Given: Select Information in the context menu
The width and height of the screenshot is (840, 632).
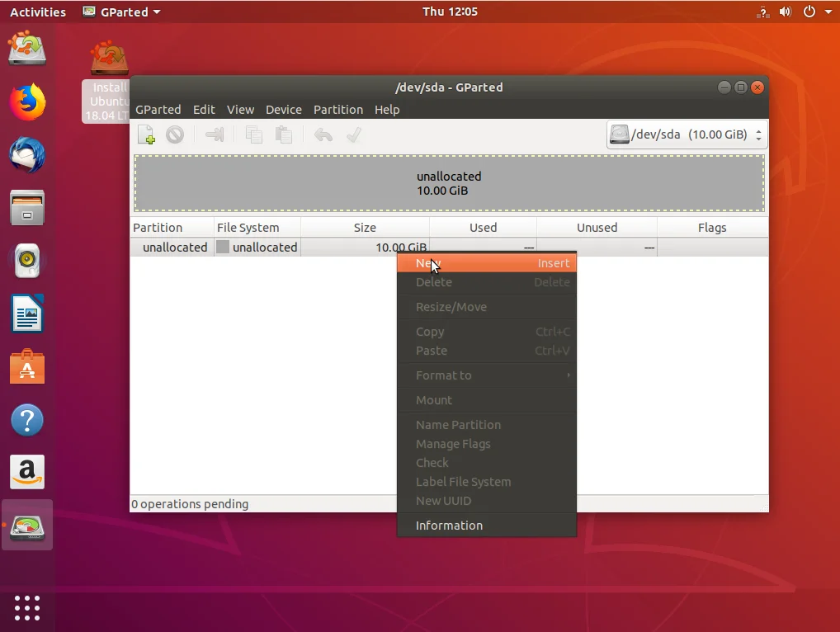Looking at the screenshot, I should [x=449, y=526].
